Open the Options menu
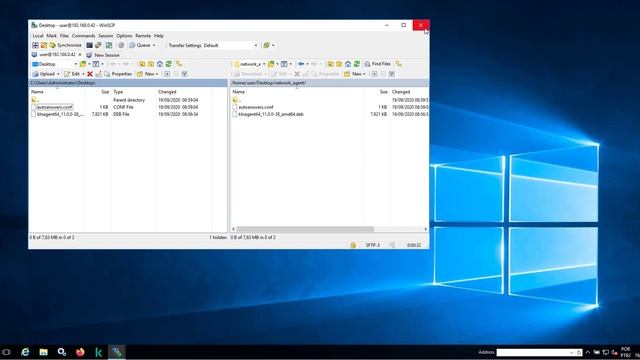This screenshot has width=640, height=360. click(x=124, y=36)
